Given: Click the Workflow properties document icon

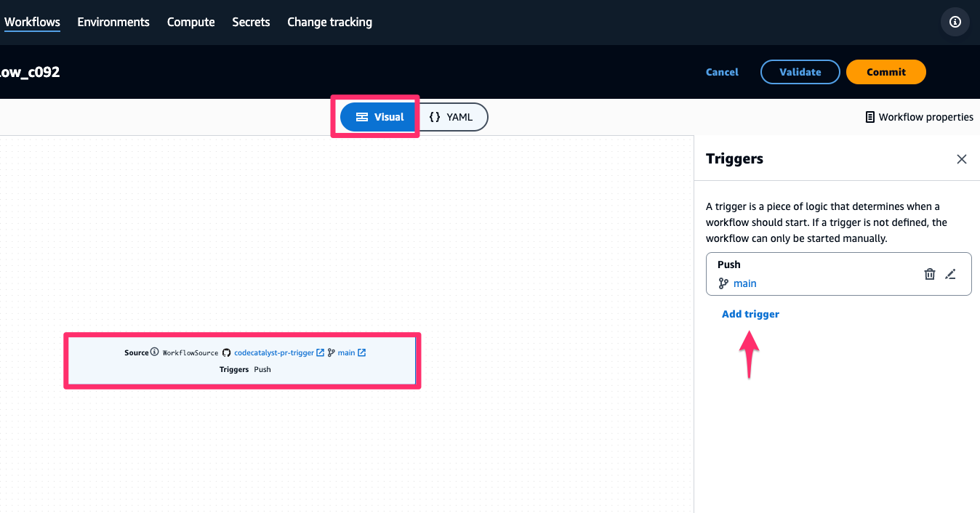Looking at the screenshot, I should click(869, 117).
